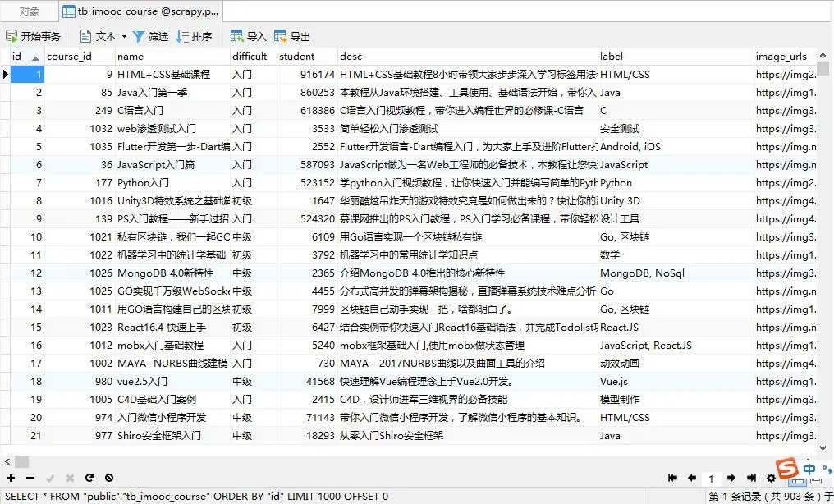Image resolution: width=834 pixels, height=504 pixels.
Task: Go to the next page arrow
Action: tap(731, 478)
